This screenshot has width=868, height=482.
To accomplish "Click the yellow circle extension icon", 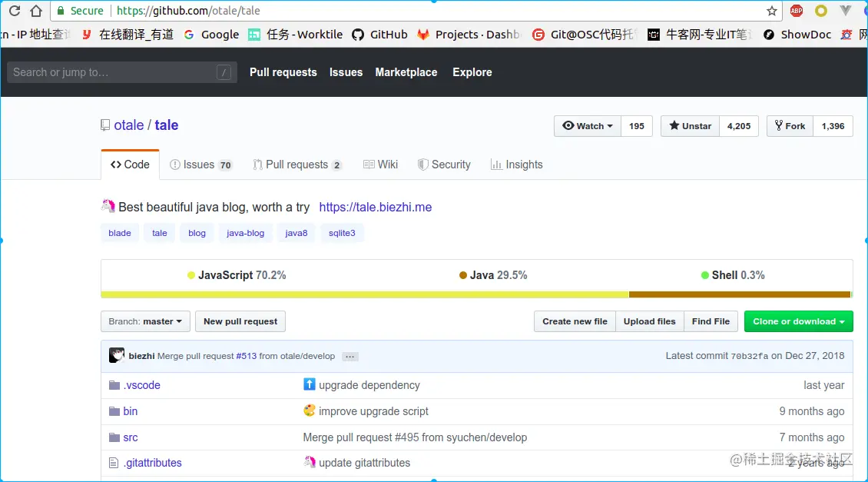I will click(x=821, y=11).
